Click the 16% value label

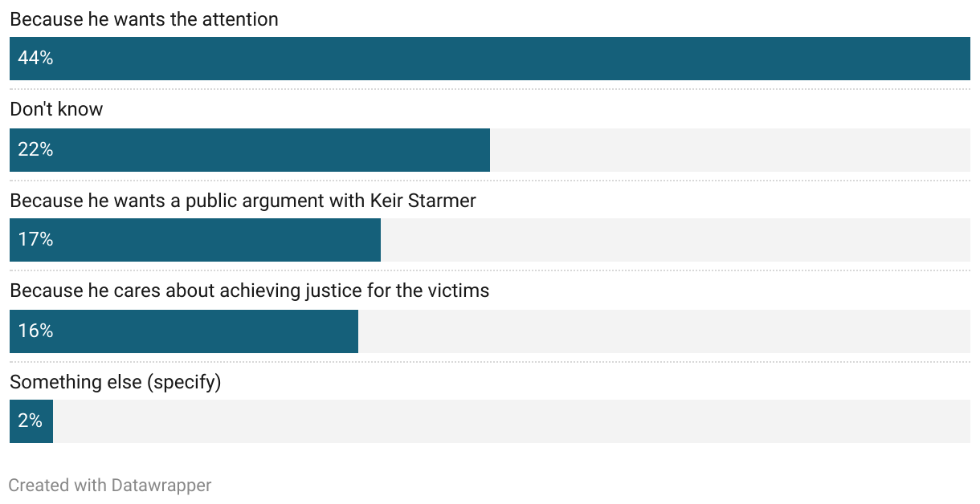click(x=35, y=331)
